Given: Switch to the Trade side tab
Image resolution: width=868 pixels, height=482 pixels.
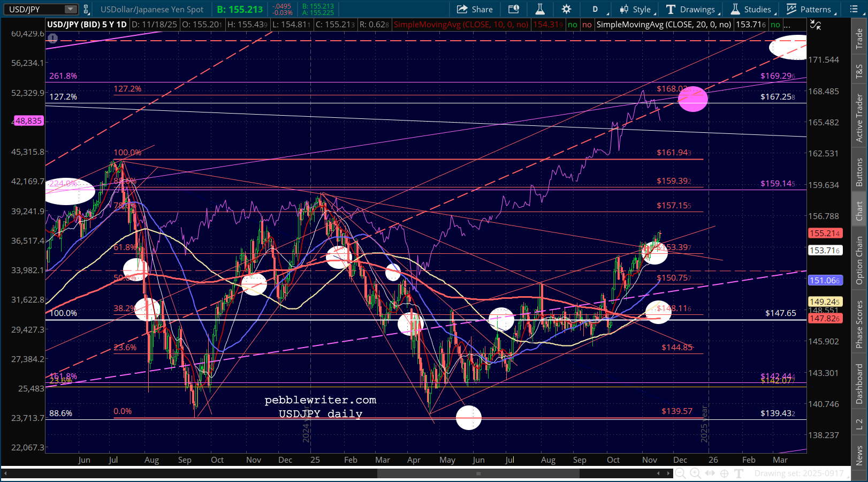Looking at the screenshot, I should [859, 39].
